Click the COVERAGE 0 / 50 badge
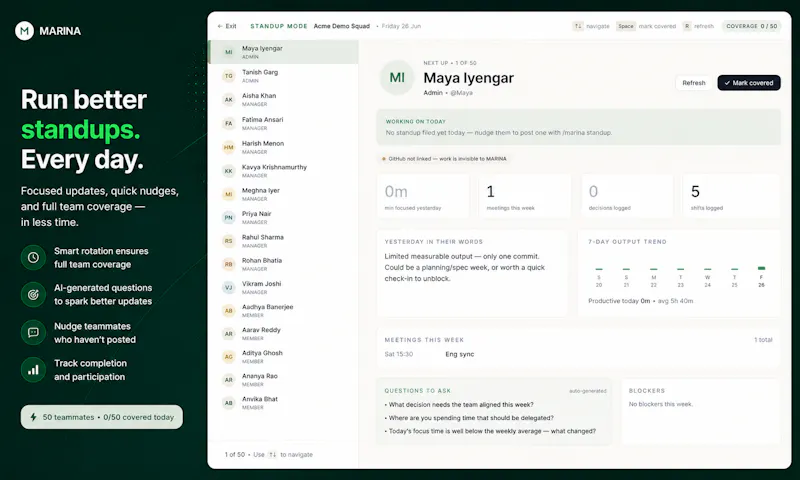800x480 pixels. (x=752, y=26)
